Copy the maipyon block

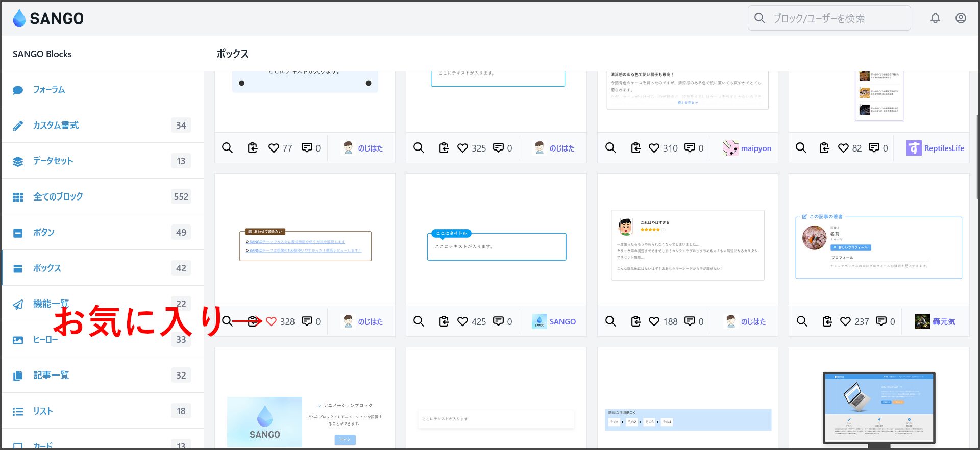(x=636, y=148)
